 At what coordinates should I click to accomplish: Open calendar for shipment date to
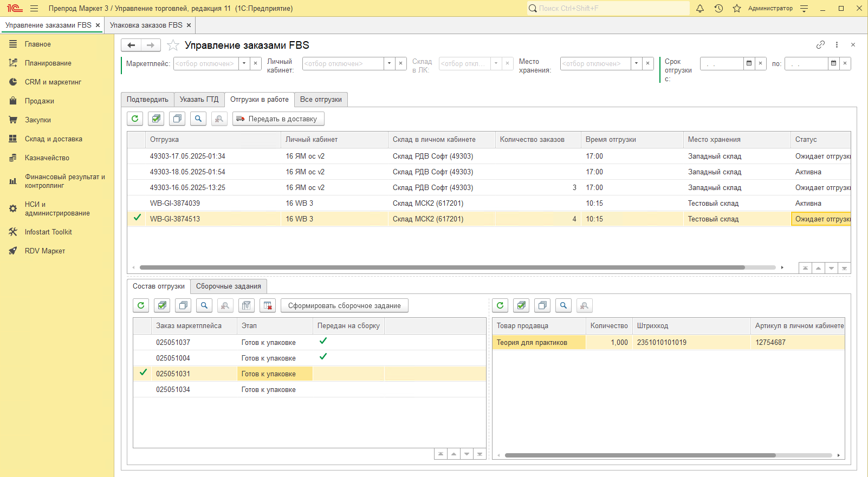(833, 63)
